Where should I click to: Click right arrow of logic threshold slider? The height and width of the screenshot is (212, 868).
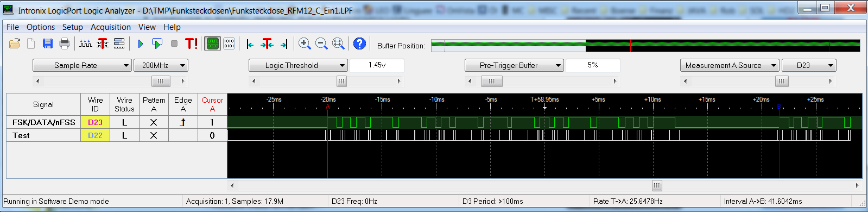399,81
